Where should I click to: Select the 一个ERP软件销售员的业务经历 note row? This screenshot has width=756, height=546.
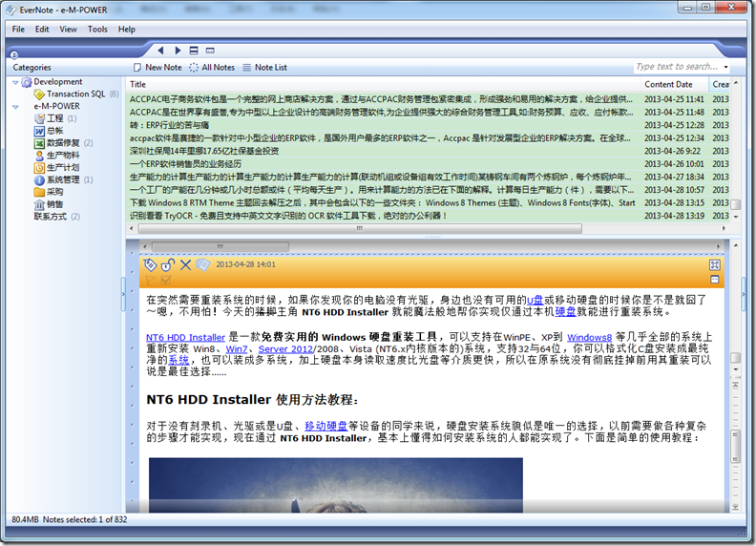pos(430,164)
